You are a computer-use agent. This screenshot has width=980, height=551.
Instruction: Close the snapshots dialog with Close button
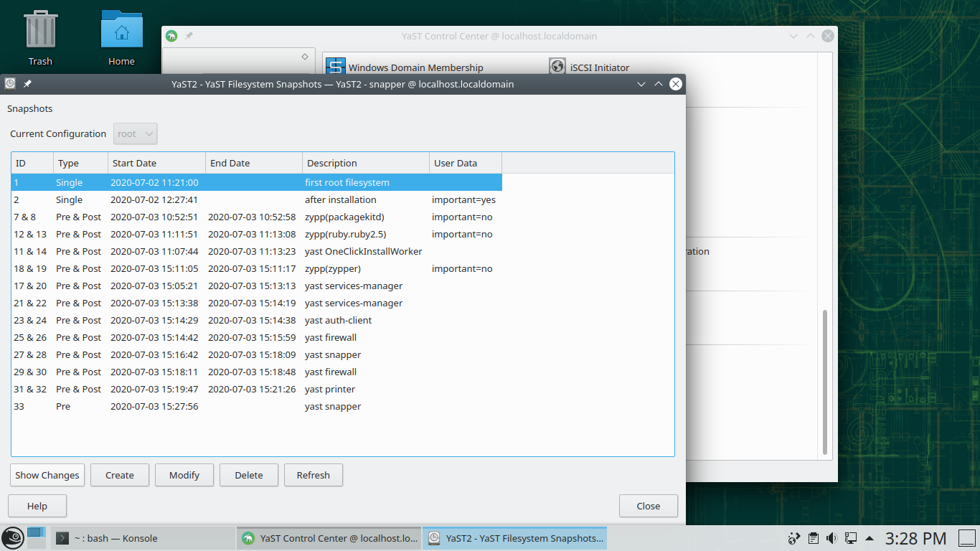[649, 506]
